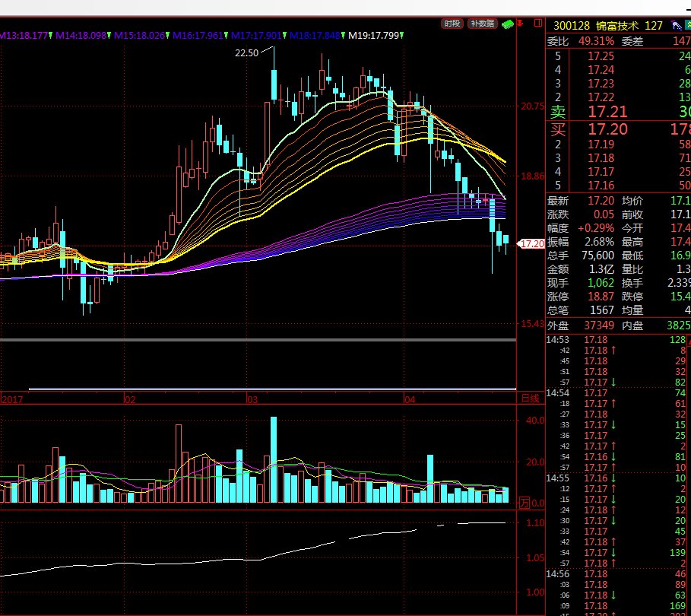Click the 振幅 2.68% value

[599, 242]
